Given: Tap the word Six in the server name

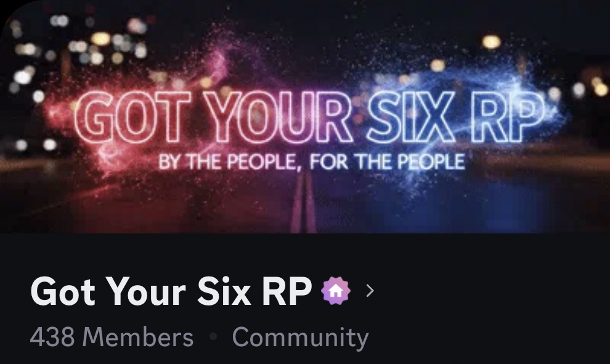Looking at the screenshot, I should click(x=224, y=291).
